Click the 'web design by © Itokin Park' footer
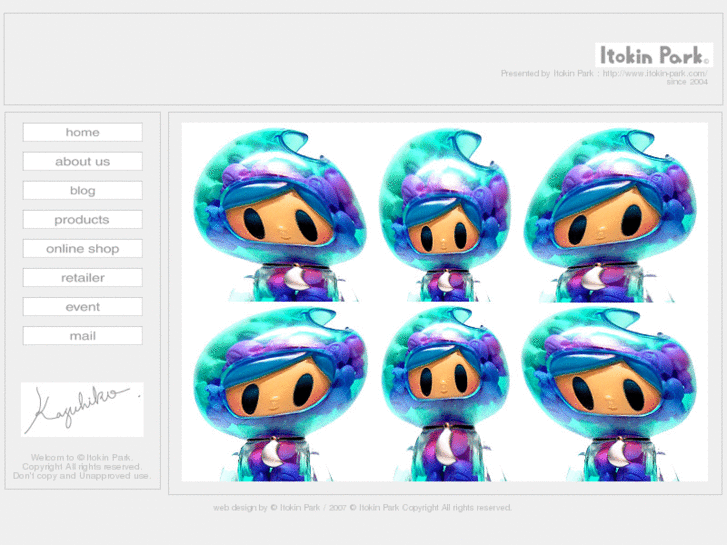727x545 pixels. 267,507
